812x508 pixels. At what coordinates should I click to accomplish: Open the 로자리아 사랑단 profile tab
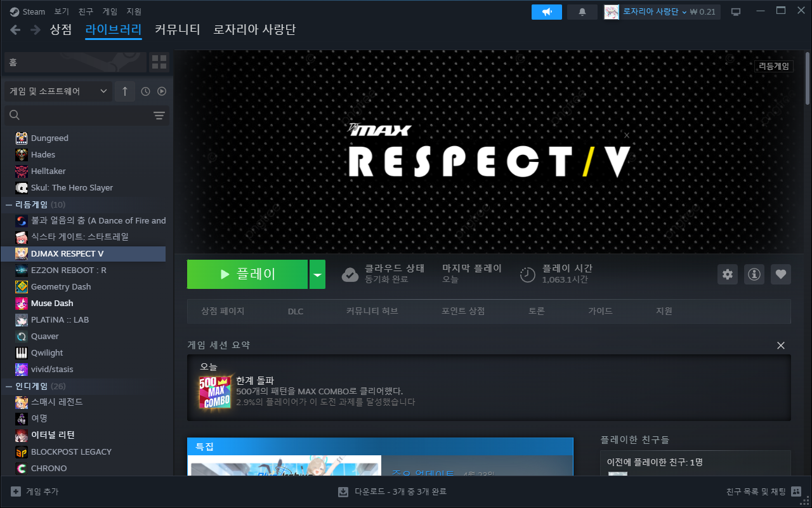click(254, 29)
